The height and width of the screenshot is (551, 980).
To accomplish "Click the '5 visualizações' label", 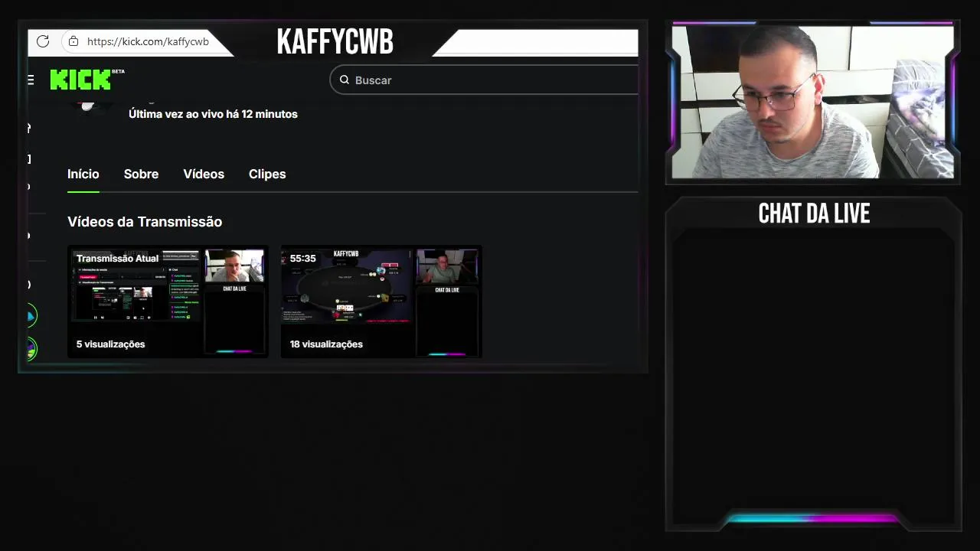I will (x=110, y=344).
